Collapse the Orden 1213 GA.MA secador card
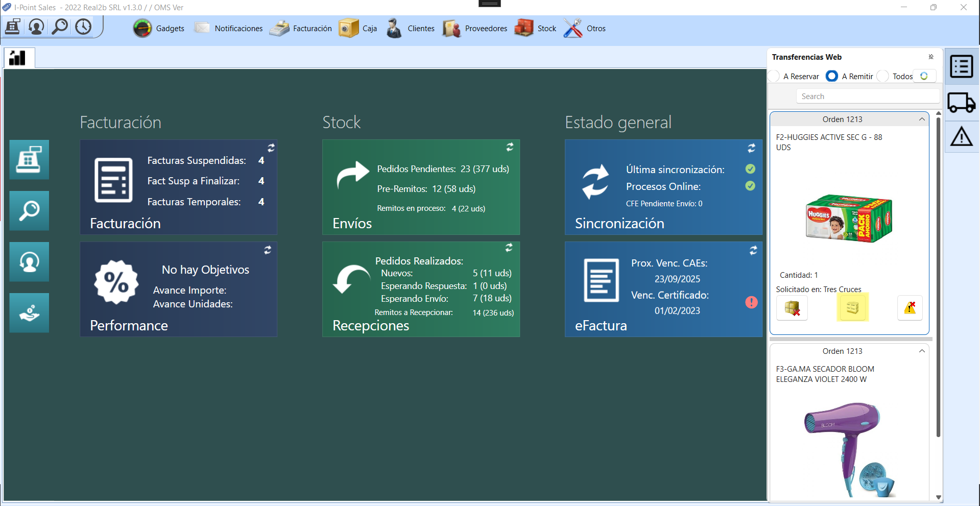This screenshot has height=506, width=980. point(922,351)
